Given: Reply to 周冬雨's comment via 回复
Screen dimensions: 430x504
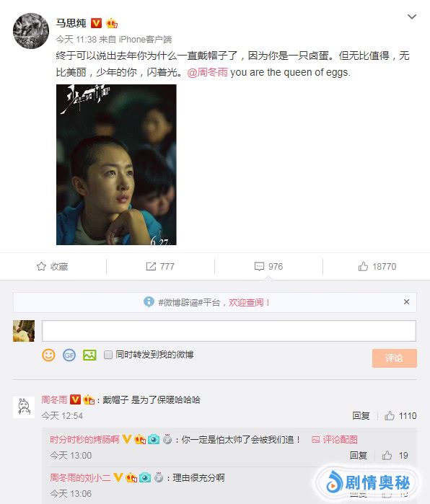Looking at the screenshot, I should coord(361,415).
